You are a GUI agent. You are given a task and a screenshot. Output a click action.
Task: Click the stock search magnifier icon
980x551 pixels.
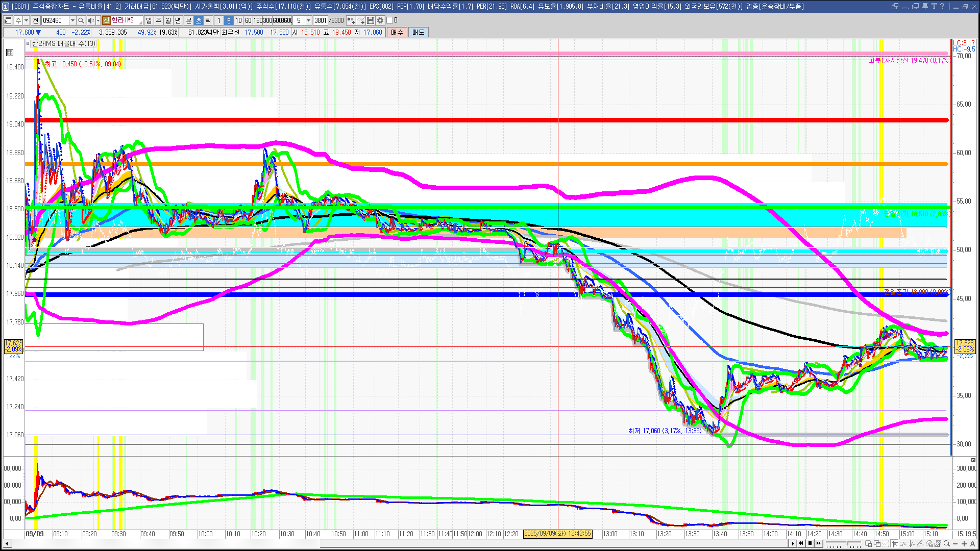[x=81, y=20]
